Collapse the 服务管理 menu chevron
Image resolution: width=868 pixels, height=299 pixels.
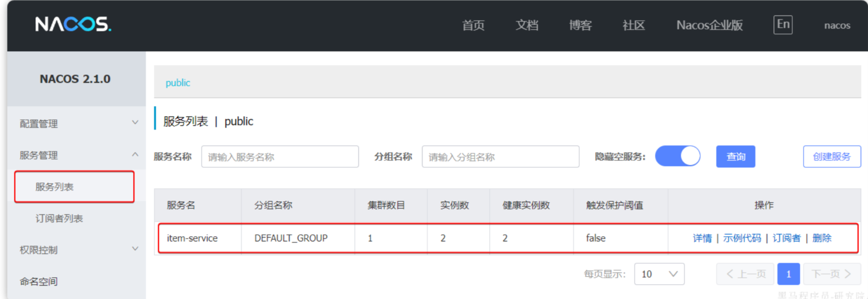click(x=135, y=155)
